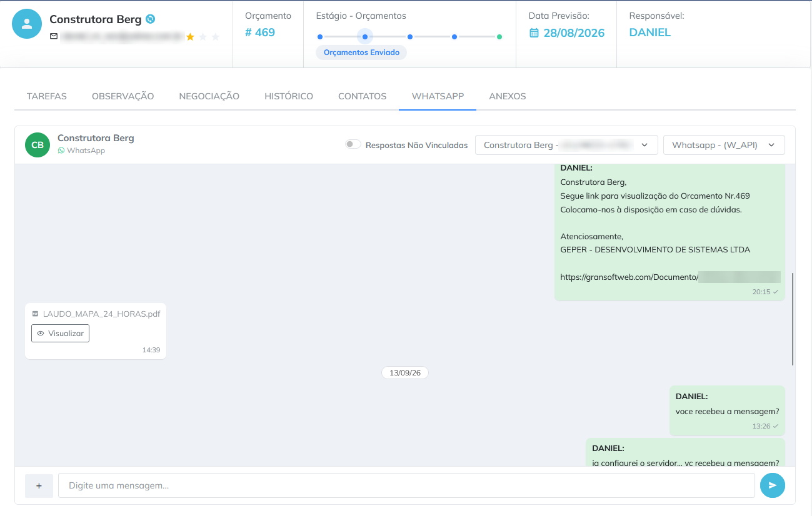This screenshot has width=812, height=516.
Task: Click the chat vertical scrollbar
Action: coord(793,319)
